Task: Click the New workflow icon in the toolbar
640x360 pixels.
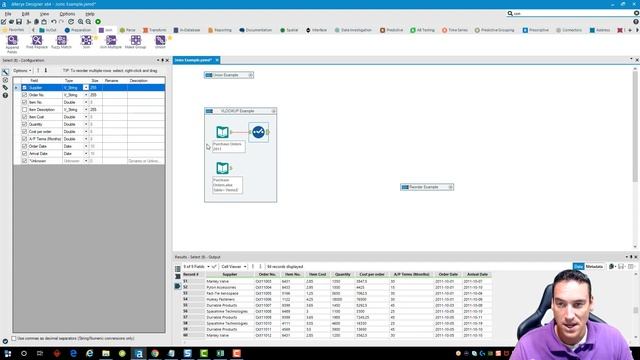Action: tap(4, 22)
